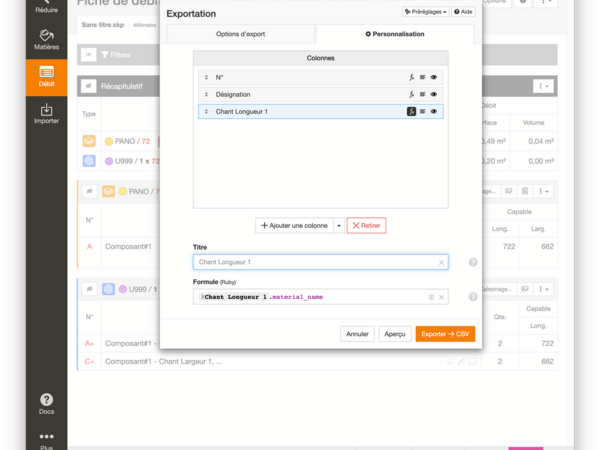600x450 pixels.
Task: Clear the Titre field with its X icon
Action: tap(441, 262)
